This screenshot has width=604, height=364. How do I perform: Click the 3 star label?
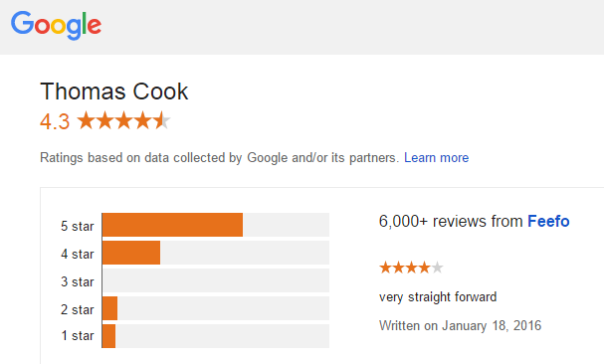[x=77, y=281]
